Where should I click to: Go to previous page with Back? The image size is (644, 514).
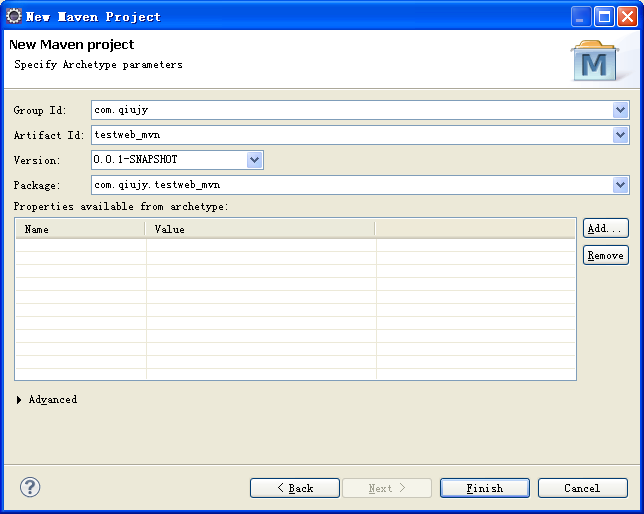pyautogui.click(x=295, y=488)
